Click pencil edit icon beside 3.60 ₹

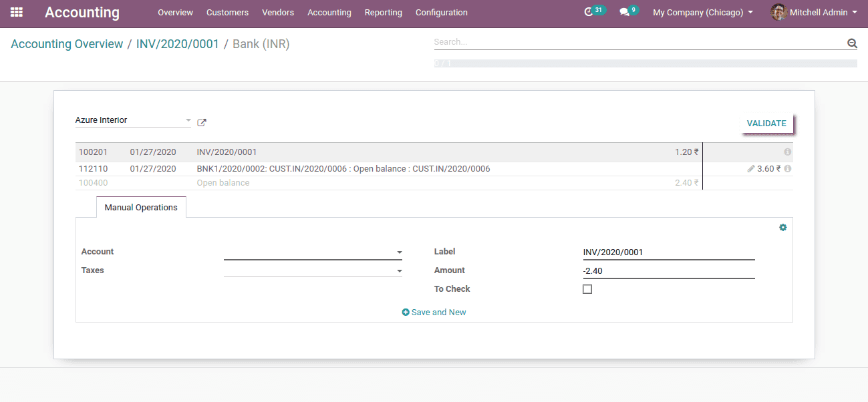coord(751,169)
